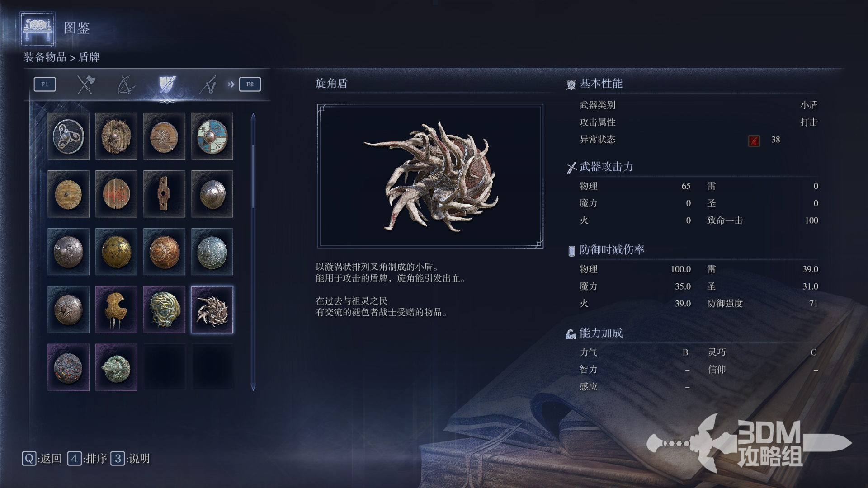Click the shield list scrollbar down arrow
The height and width of the screenshot is (488, 868).
pos(253,387)
